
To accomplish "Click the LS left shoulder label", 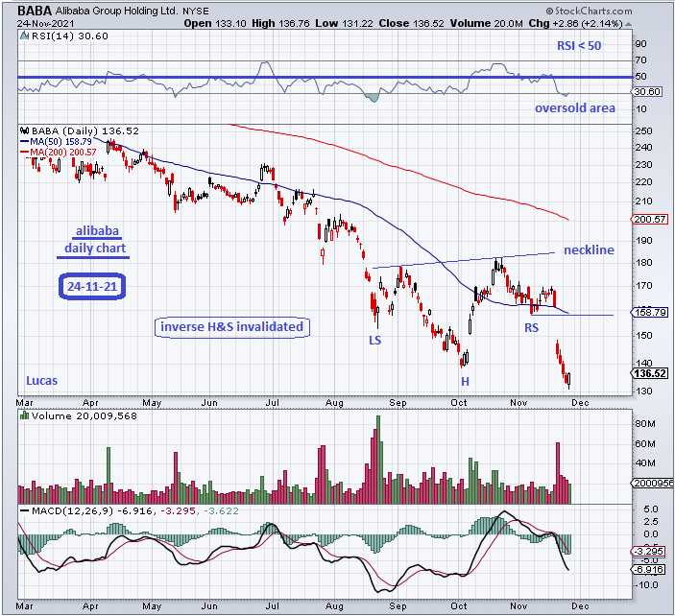I will coord(375,341).
